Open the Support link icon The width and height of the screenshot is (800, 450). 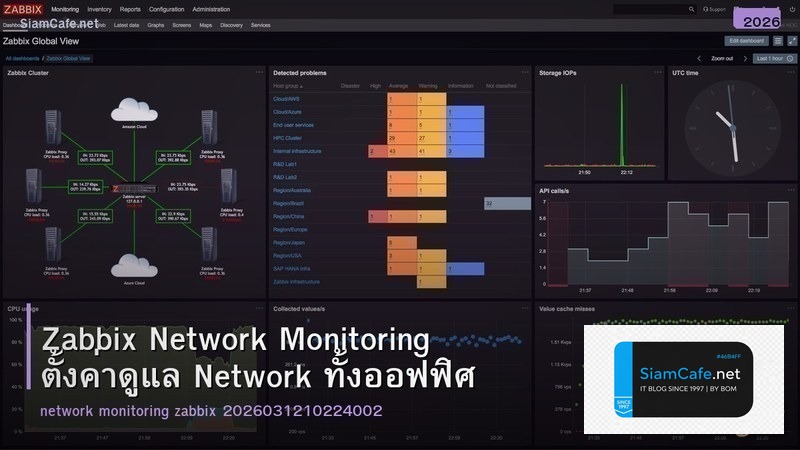(x=714, y=9)
